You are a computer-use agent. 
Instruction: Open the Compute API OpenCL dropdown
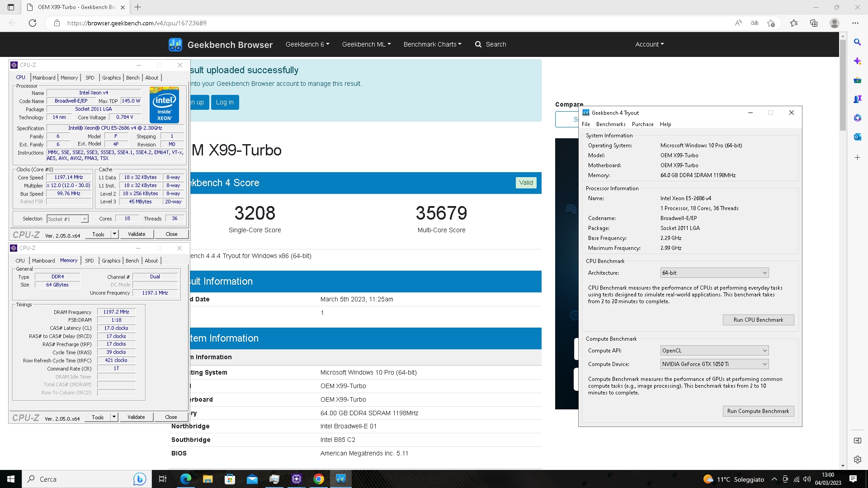714,351
